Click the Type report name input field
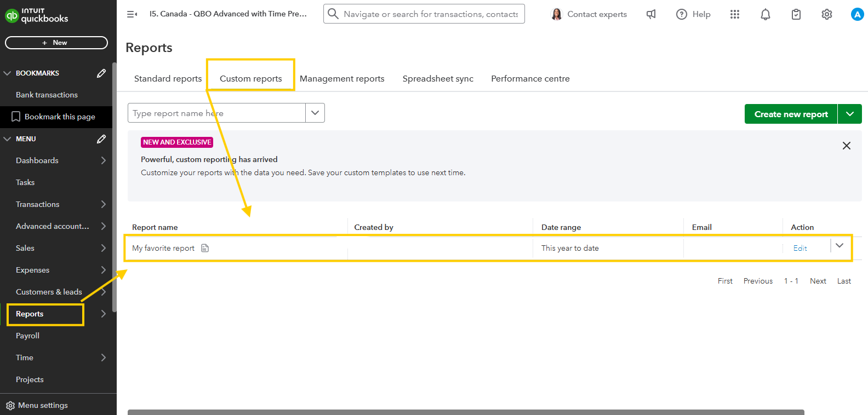 216,113
